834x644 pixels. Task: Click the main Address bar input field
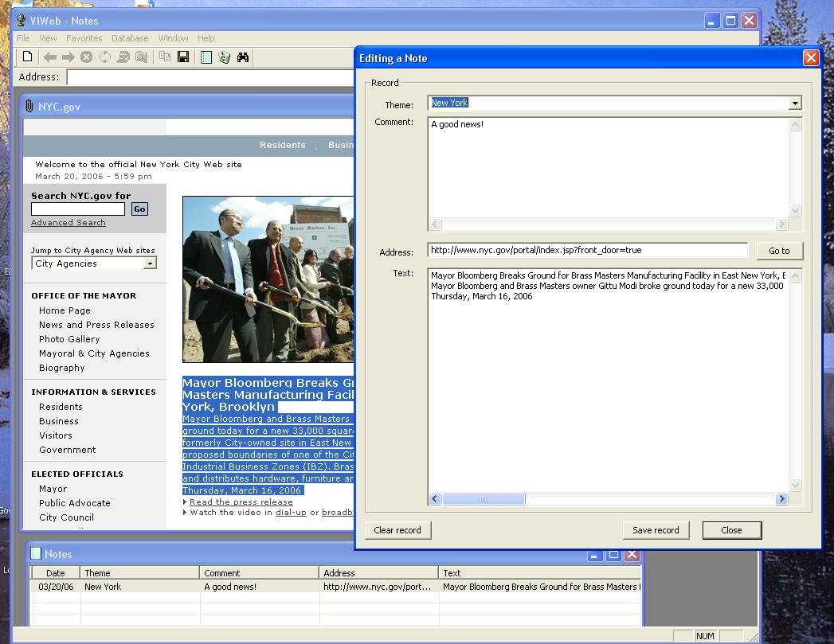tap(210, 77)
